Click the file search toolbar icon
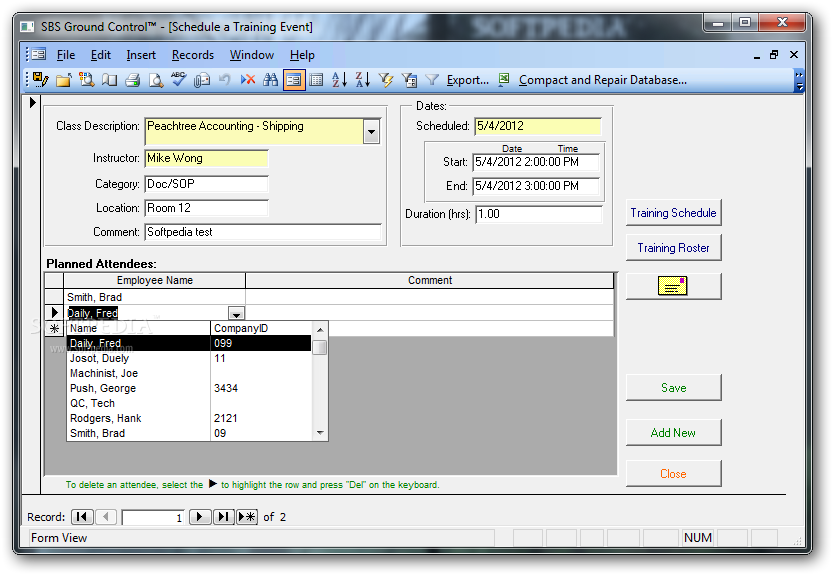The height and width of the screenshot is (575, 833). coord(87,80)
